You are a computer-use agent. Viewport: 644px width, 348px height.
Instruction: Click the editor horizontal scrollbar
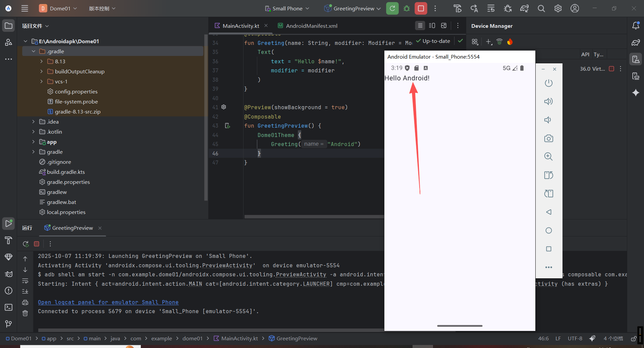click(314, 217)
